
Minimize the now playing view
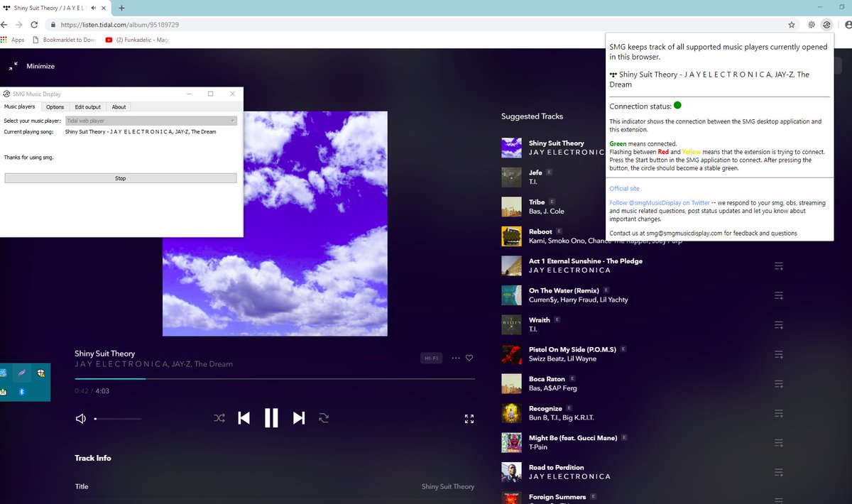[x=40, y=66]
